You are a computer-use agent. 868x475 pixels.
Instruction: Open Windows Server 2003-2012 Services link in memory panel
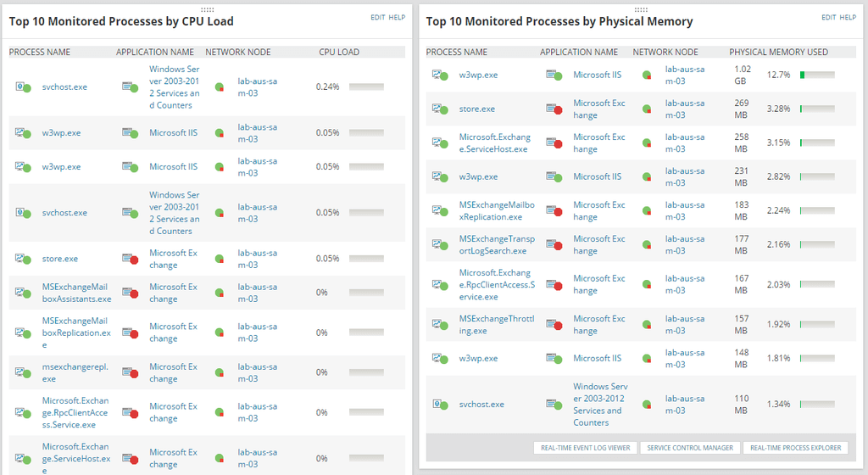coord(600,405)
